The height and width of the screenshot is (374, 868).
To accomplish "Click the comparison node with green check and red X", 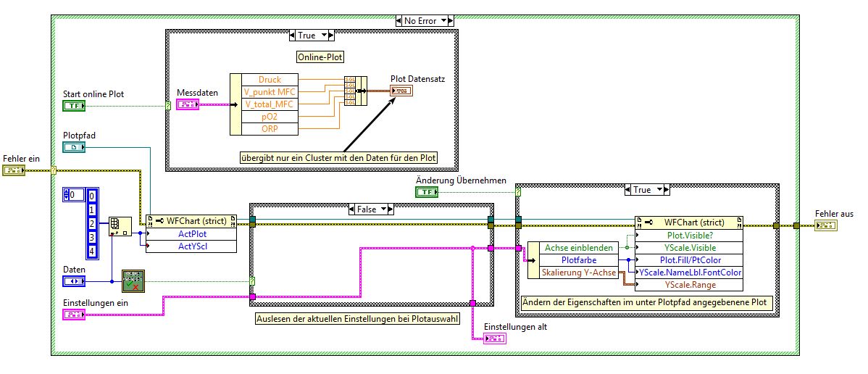I will pos(133,281).
